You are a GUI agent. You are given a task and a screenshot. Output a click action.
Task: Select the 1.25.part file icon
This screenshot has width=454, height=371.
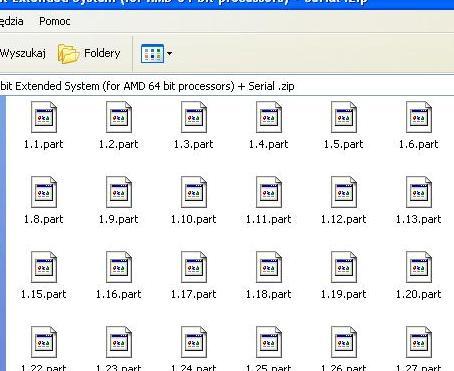269,342
